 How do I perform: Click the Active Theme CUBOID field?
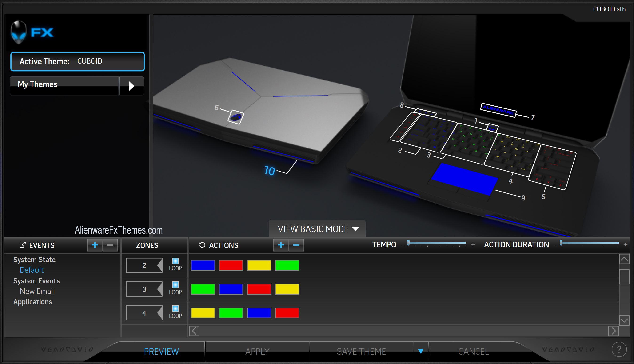(77, 61)
